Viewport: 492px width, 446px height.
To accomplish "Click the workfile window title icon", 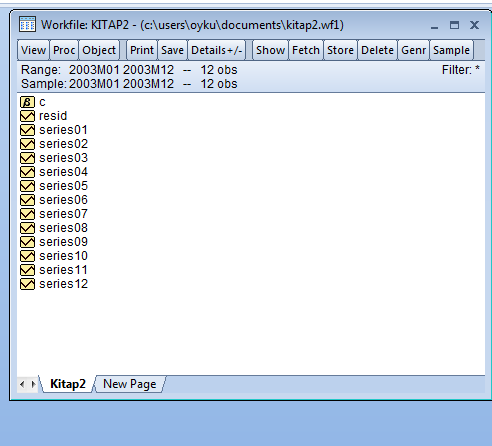I will (x=27, y=24).
